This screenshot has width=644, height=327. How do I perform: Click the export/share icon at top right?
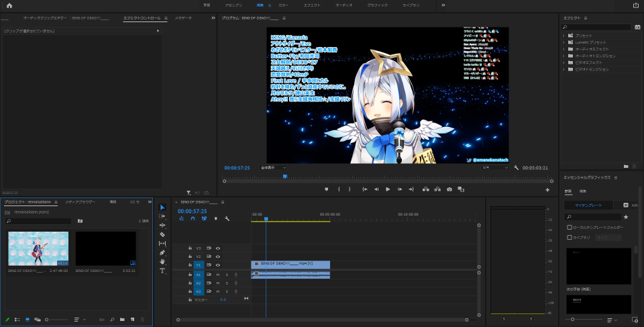coord(636,5)
